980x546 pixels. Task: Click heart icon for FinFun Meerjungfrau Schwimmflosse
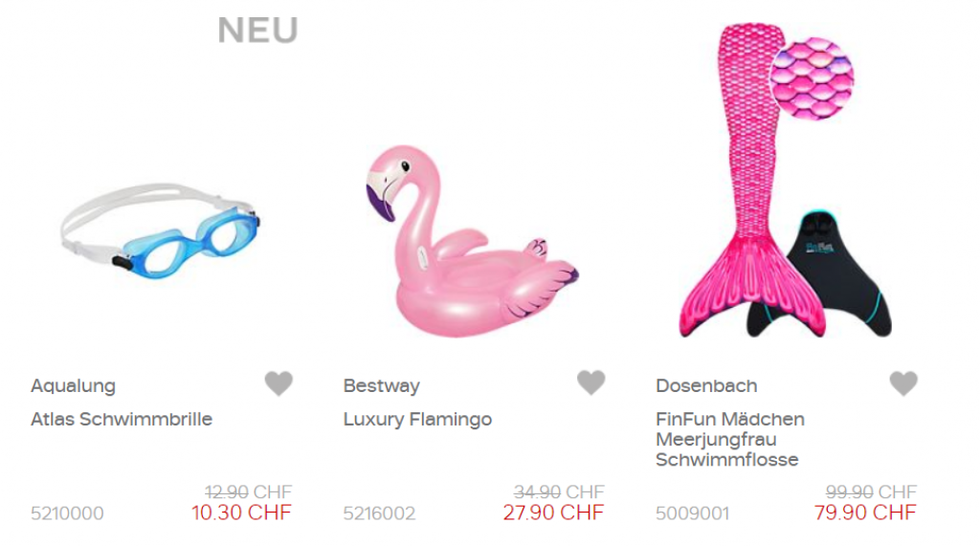(x=903, y=382)
